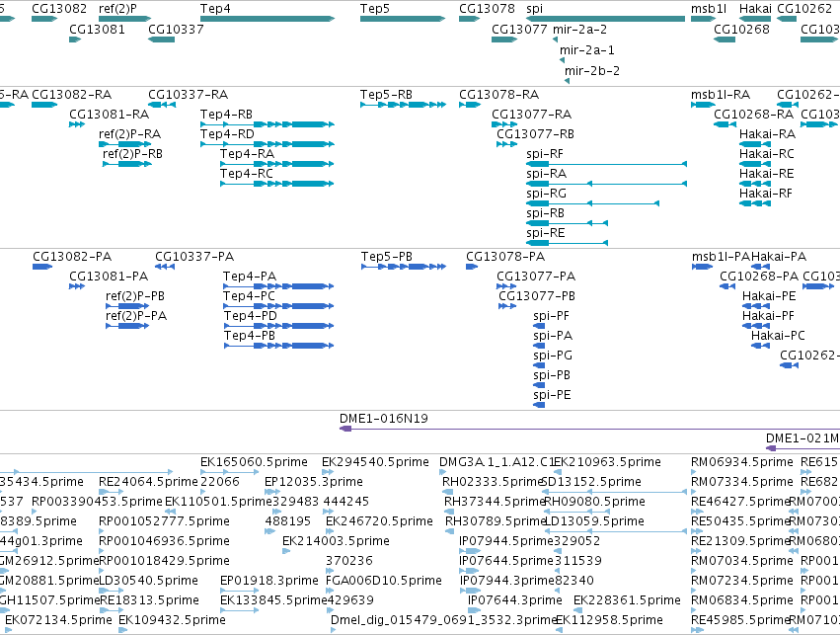Select transcript CG13078-RA label
The width and height of the screenshot is (840, 635).
pos(498,95)
